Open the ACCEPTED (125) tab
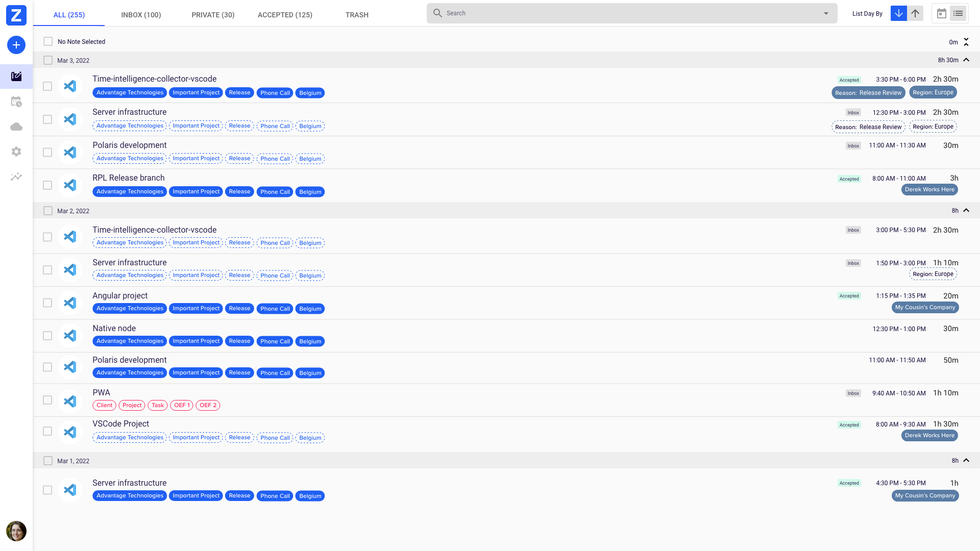This screenshot has width=980, height=551. (285, 15)
